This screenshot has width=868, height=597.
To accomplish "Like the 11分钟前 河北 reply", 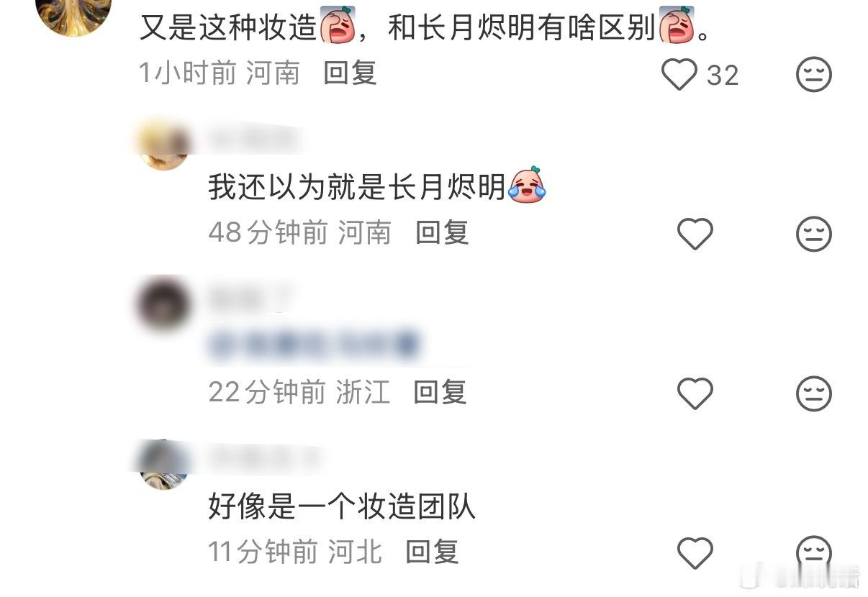I will pos(695,553).
